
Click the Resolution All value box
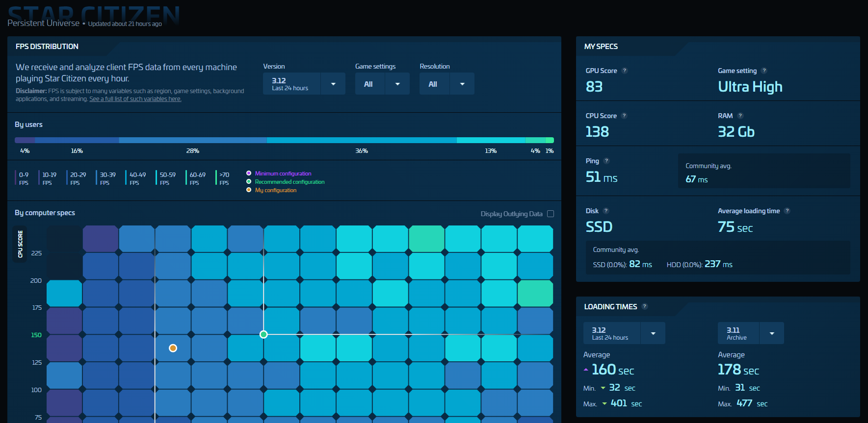tap(434, 84)
